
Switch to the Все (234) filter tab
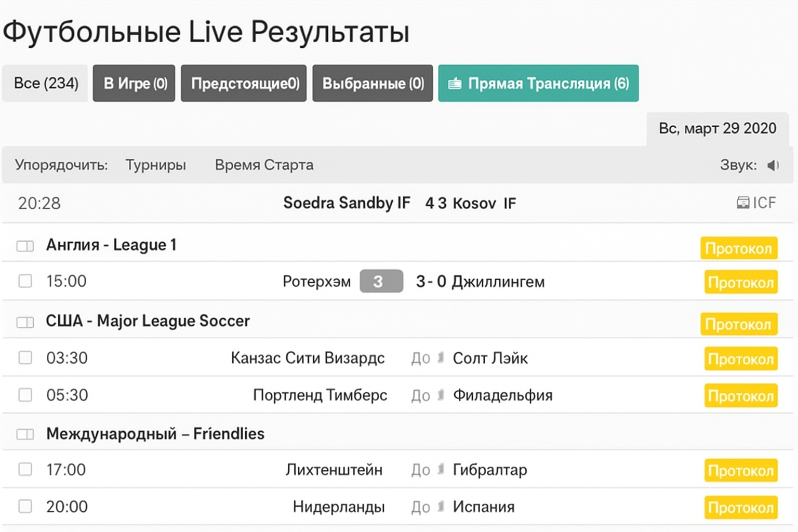pos(44,83)
